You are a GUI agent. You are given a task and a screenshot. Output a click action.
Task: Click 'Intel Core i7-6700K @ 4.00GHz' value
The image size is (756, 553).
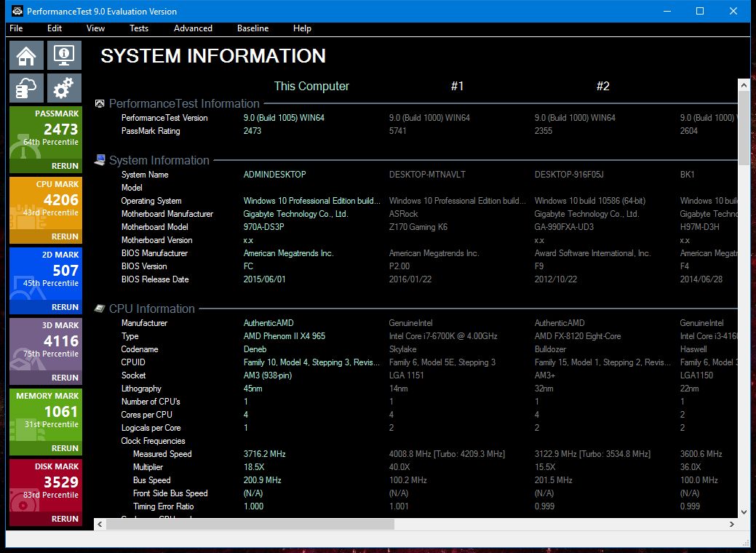coord(443,336)
